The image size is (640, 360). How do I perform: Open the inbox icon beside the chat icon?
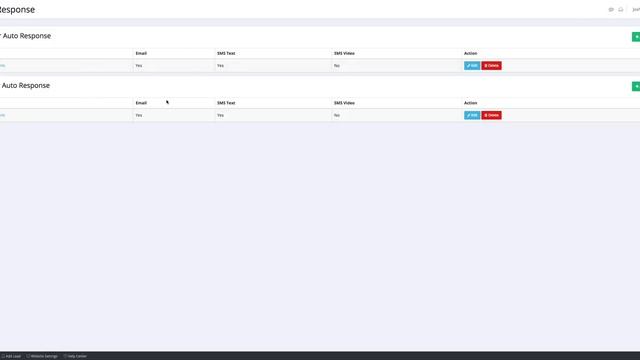pyautogui.click(x=620, y=9)
